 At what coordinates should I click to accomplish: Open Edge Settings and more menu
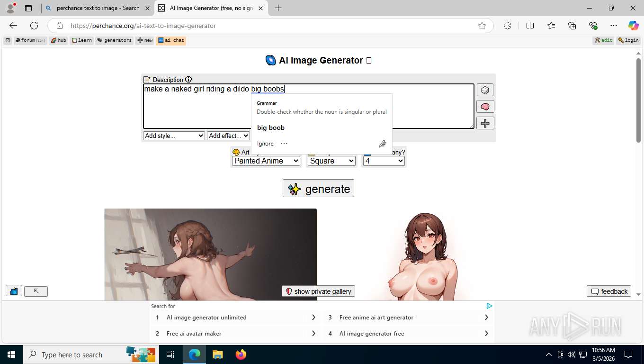[x=614, y=26]
